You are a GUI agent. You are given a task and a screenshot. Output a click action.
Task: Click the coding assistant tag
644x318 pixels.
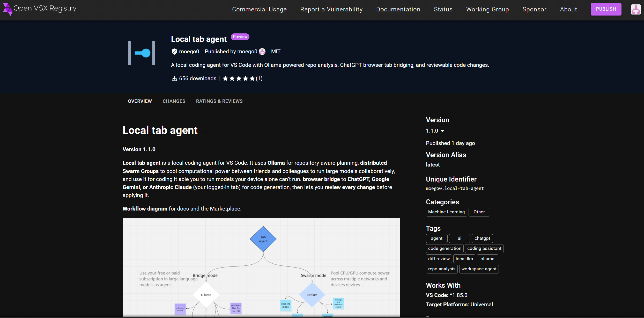tap(484, 249)
